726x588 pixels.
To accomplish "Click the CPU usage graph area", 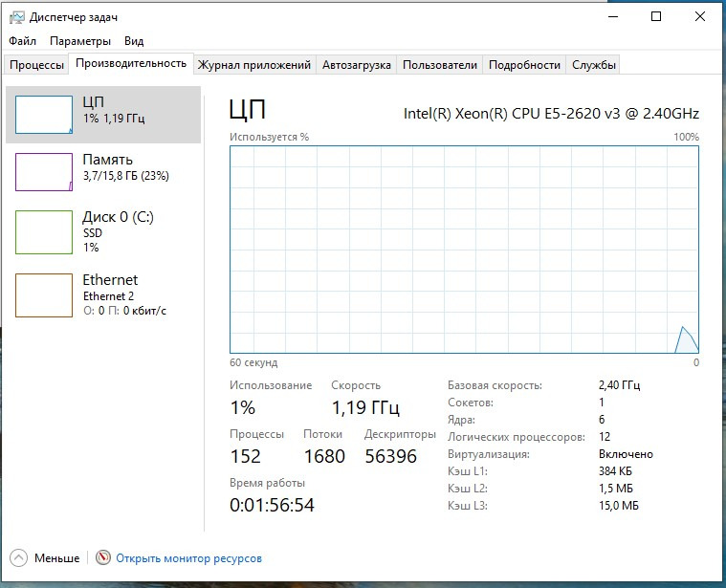I will tap(464, 249).
